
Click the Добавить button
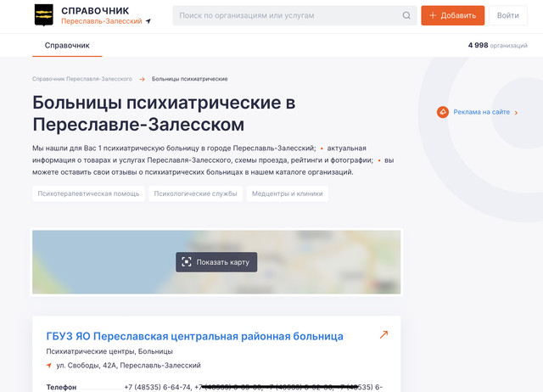452,15
